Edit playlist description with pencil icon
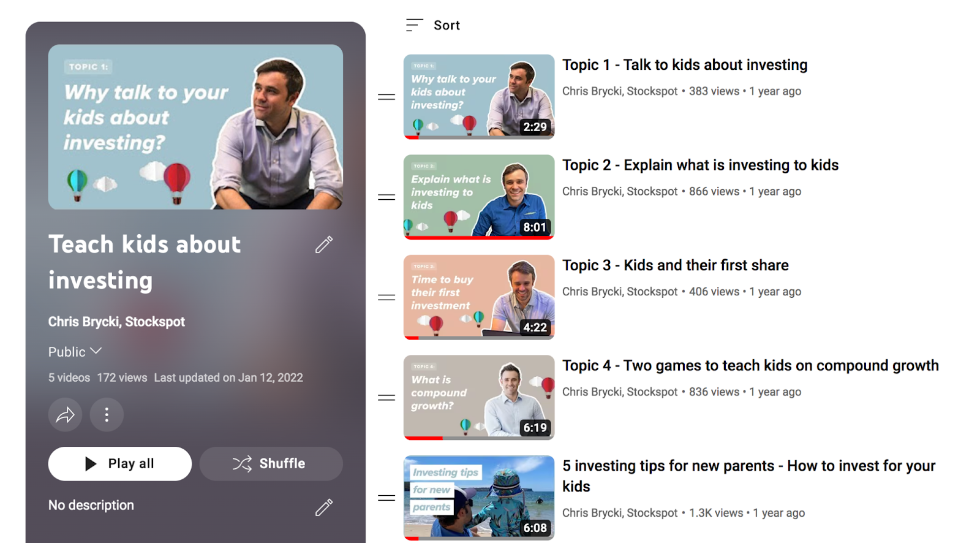The image size is (980, 543). click(324, 507)
